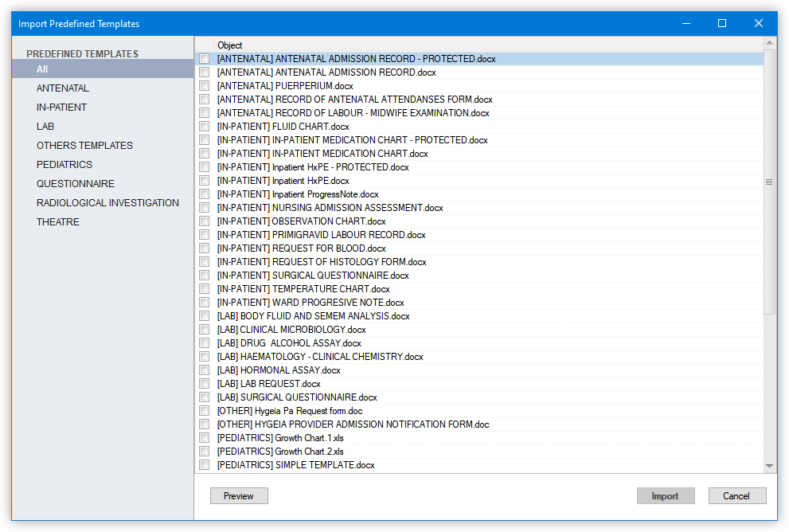Screen dimensions: 789x532
Task: Check the PUERPERIUM.docx checkbox
Action: click(x=205, y=85)
